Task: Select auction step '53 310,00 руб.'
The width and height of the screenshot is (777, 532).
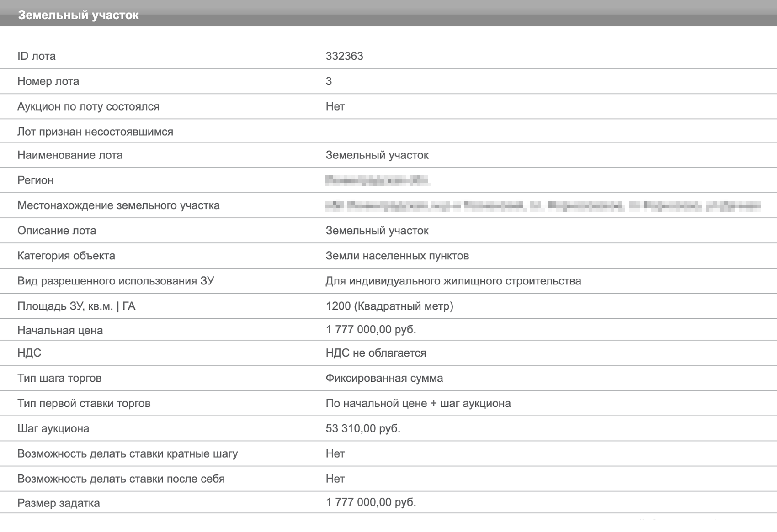Action: [x=363, y=428]
